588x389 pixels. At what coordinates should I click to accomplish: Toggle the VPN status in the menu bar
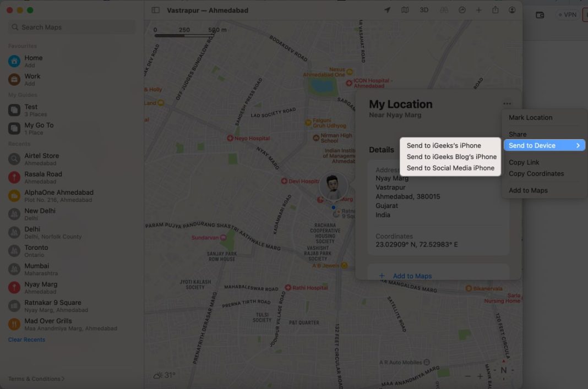pos(567,14)
